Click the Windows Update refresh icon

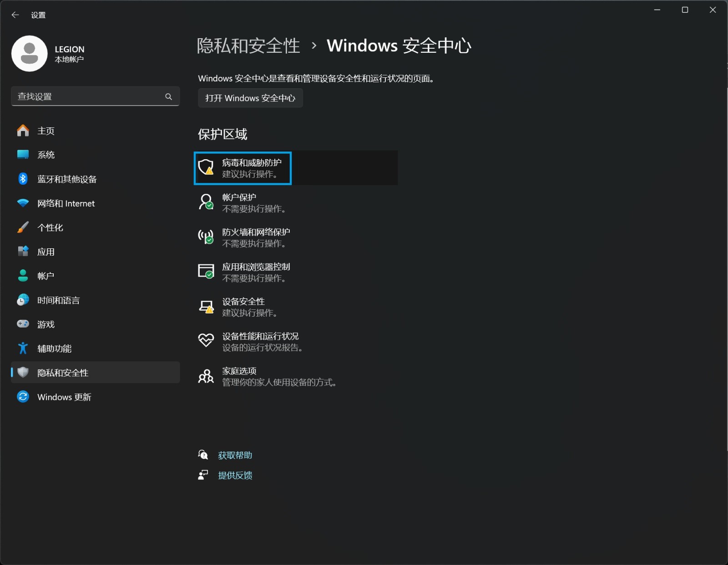click(23, 397)
